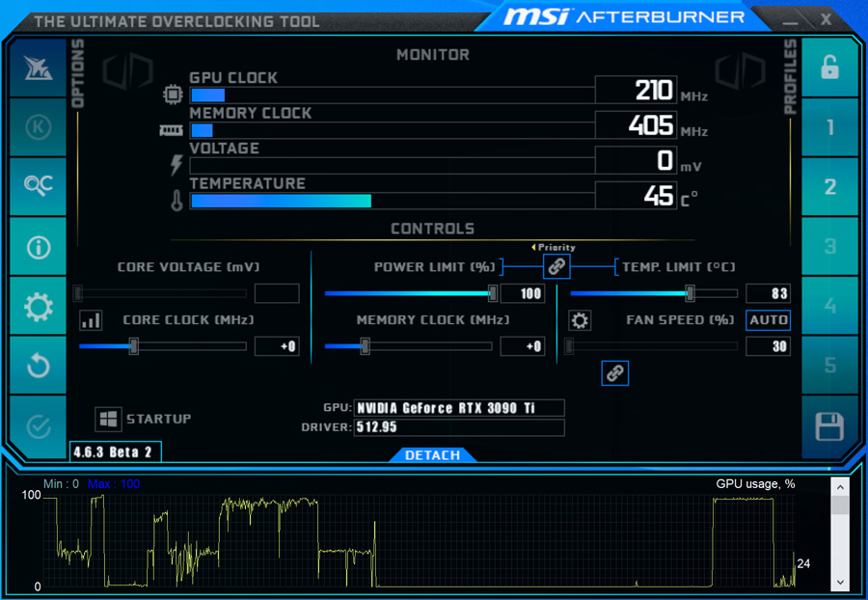Launch the OC Scanner tool
The width and height of the screenshot is (868, 600).
coord(38,186)
